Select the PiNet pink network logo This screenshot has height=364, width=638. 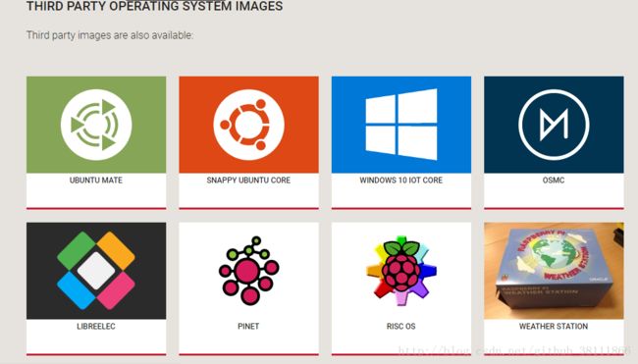[x=248, y=271]
